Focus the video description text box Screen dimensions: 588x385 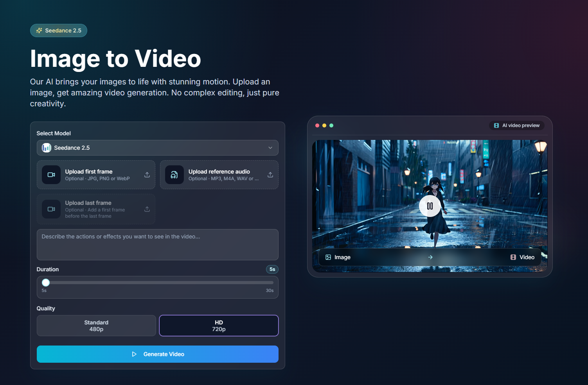158,245
